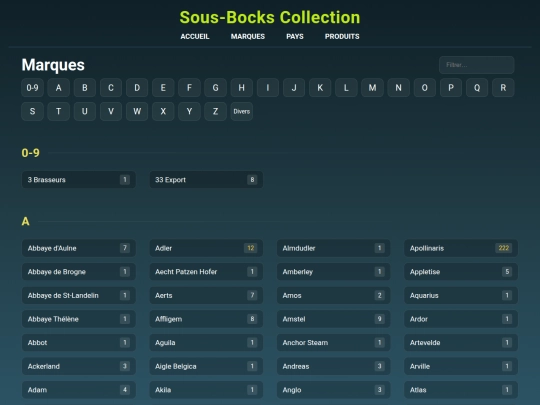The width and height of the screenshot is (540, 405).
Task: Open the Appletise brand entry
Action: [x=461, y=272]
